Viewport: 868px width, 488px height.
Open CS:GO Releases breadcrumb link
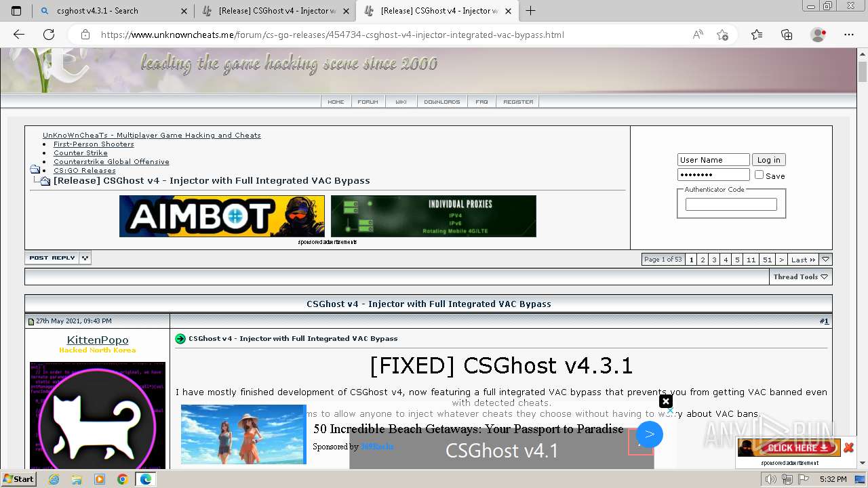click(x=85, y=170)
